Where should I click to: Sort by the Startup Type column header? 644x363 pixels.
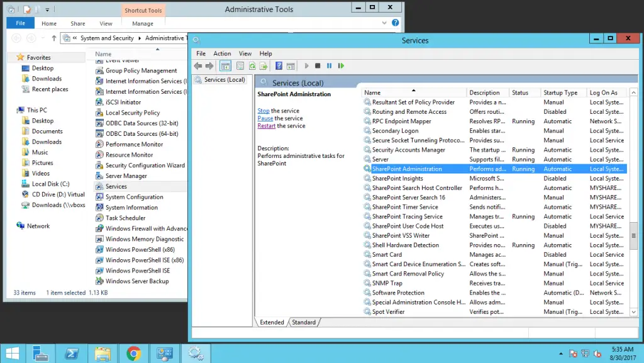pyautogui.click(x=563, y=93)
